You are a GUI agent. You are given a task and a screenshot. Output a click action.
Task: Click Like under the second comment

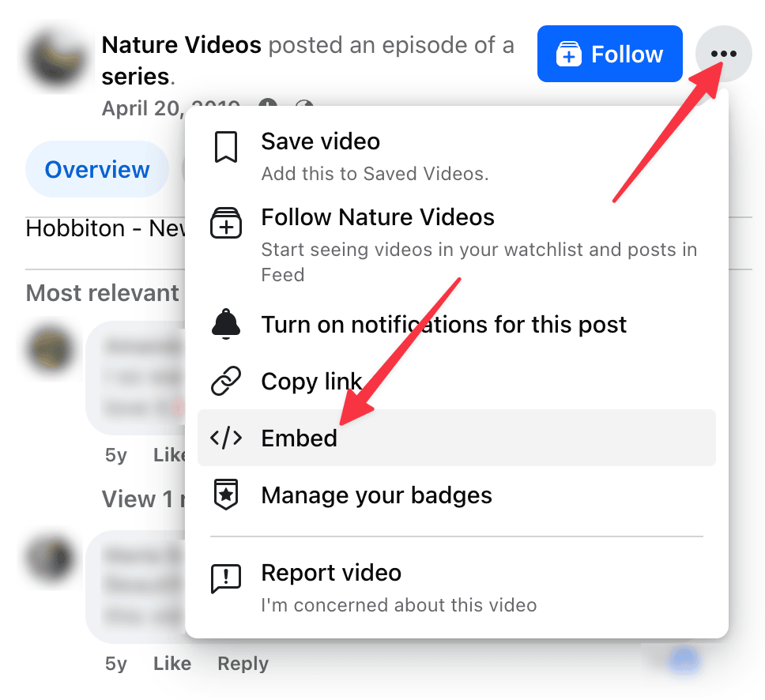coord(172,664)
